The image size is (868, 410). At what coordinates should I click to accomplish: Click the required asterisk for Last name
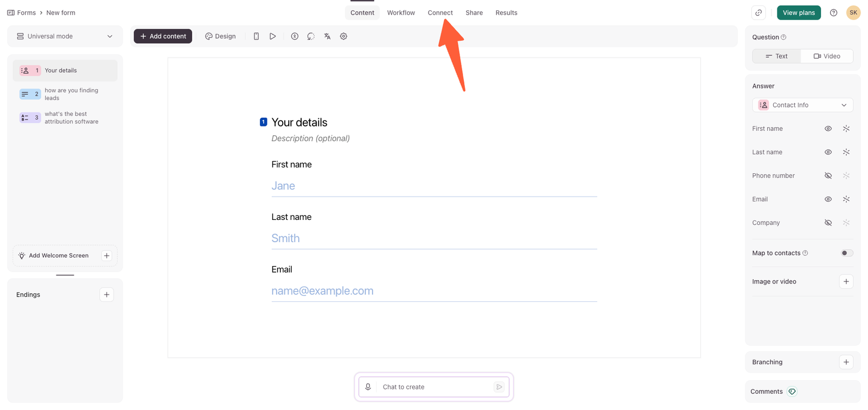click(846, 152)
